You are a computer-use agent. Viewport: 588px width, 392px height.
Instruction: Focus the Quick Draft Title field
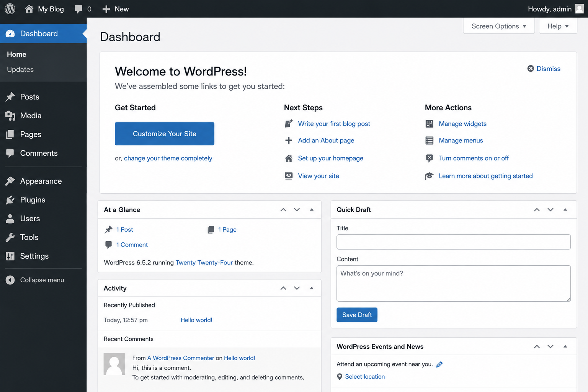[x=454, y=242]
